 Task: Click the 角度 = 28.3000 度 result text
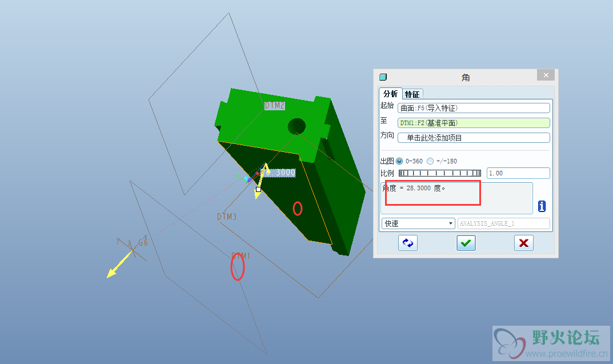click(x=414, y=188)
